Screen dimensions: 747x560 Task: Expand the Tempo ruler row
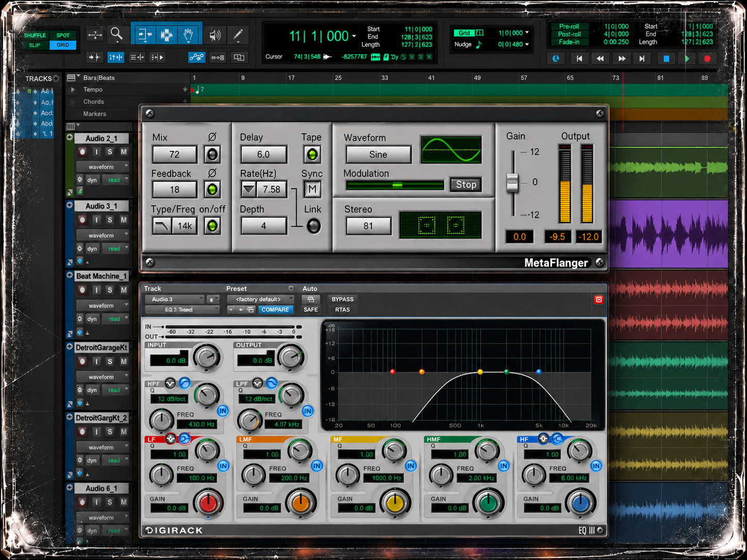click(x=73, y=90)
